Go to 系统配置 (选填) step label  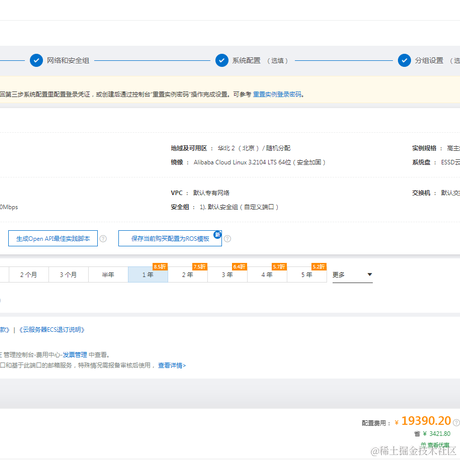[260, 60]
